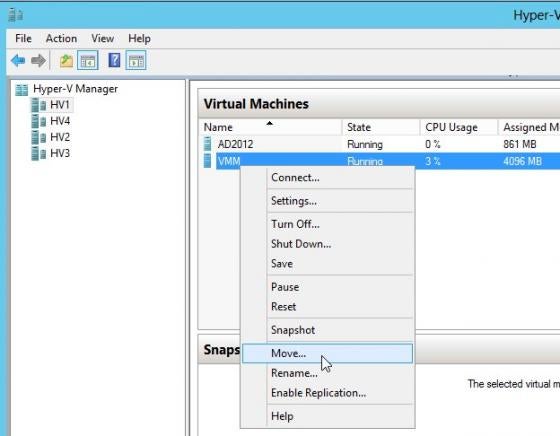Open the Action menu
This screenshot has width=560, height=436.
pos(61,39)
